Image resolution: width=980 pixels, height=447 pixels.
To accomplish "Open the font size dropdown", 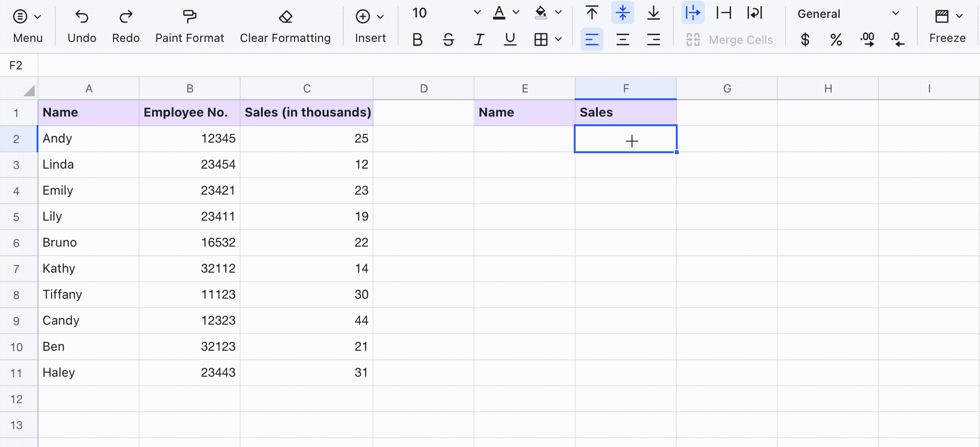I will pos(476,13).
